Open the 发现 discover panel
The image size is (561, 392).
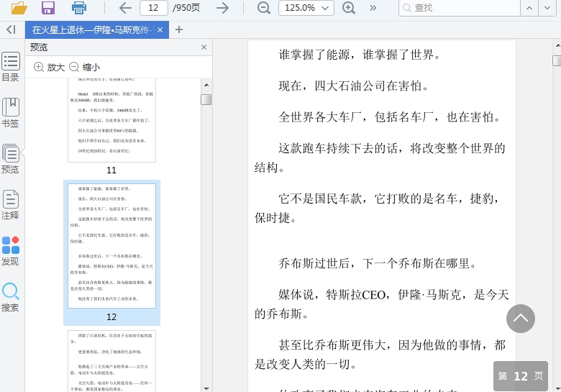(x=10, y=251)
